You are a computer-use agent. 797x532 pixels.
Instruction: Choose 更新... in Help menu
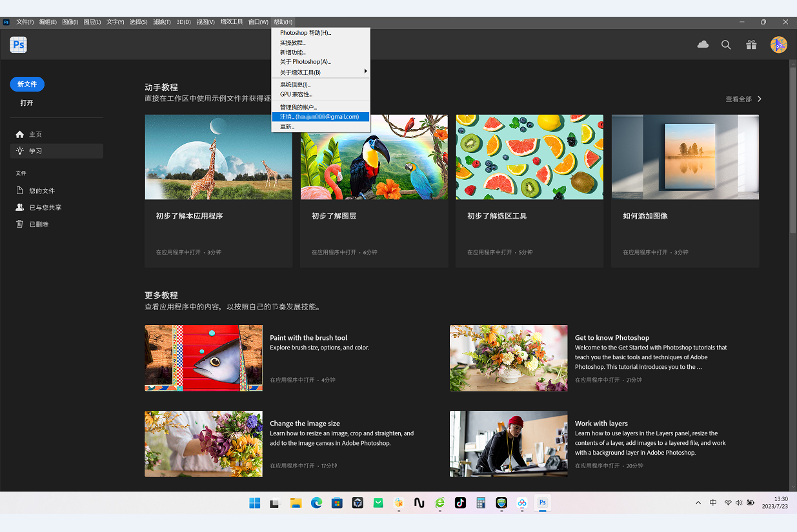[x=321, y=126]
